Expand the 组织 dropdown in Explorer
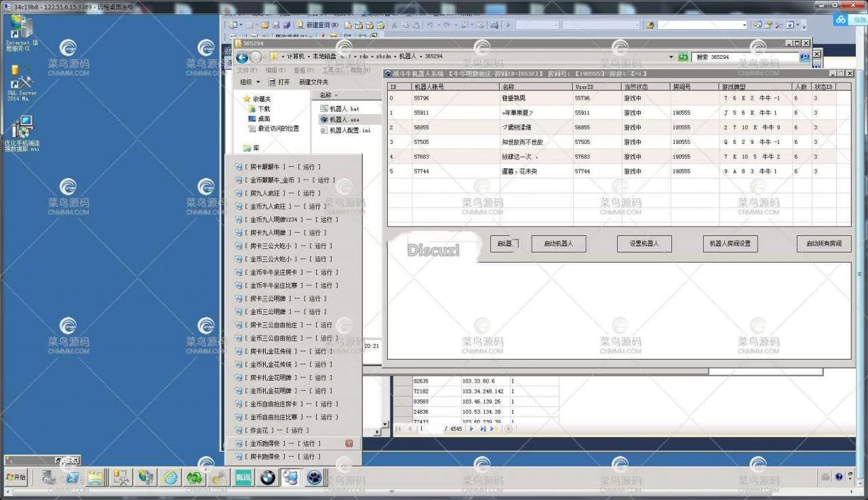This screenshot has height=500, width=868. point(250,82)
